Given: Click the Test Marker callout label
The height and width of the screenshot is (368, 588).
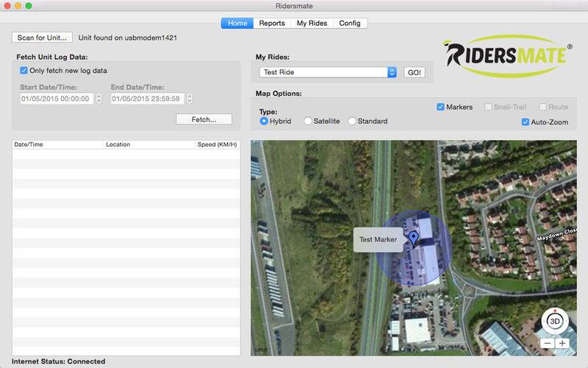Looking at the screenshot, I should [378, 240].
